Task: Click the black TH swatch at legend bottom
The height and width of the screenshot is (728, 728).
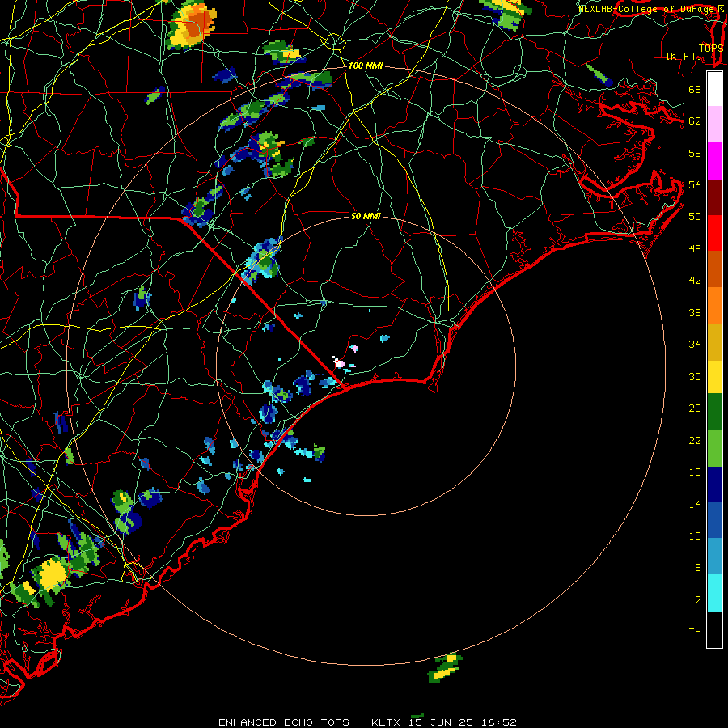Action: click(x=714, y=629)
